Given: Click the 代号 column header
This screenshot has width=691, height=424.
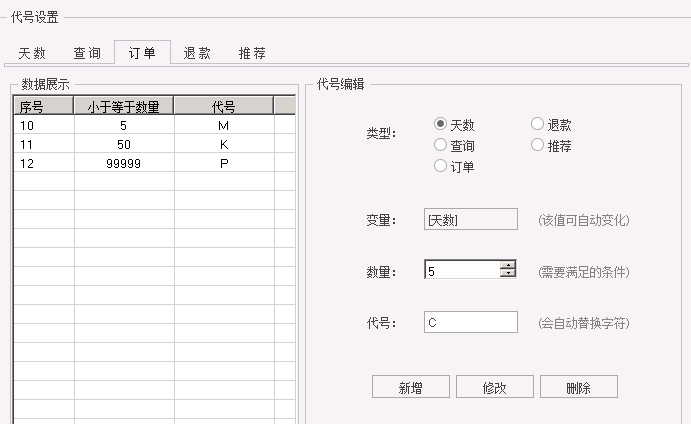Looking at the screenshot, I should click(224, 106).
